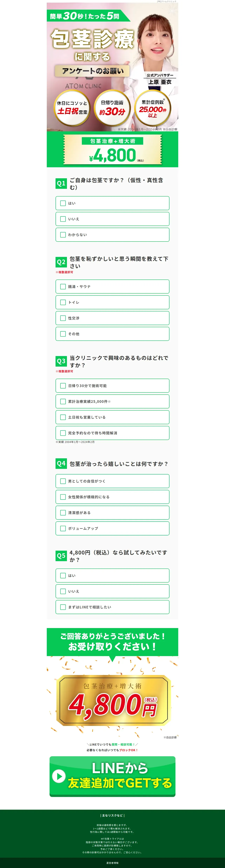Image resolution: width=225 pixels, height=868 pixels.
Task: Select '完全予約なので待ち時間解消' checkbox
Action: pyautogui.click(x=63, y=433)
